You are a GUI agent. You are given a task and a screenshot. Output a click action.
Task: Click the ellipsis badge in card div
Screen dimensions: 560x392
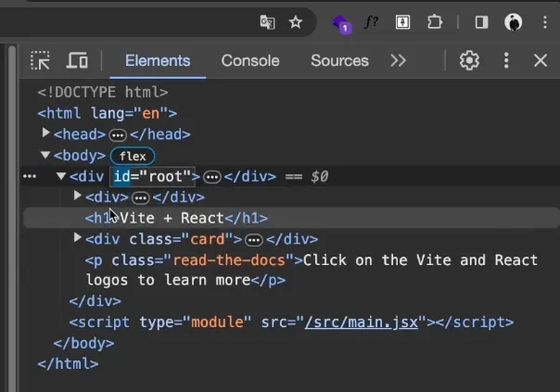pos(254,240)
